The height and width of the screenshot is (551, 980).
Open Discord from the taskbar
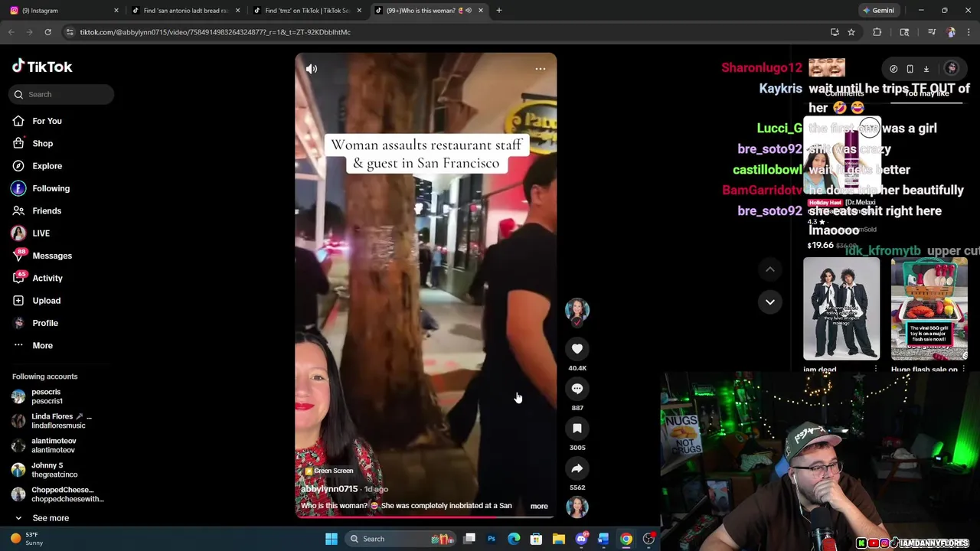pyautogui.click(x=581, y=539)
